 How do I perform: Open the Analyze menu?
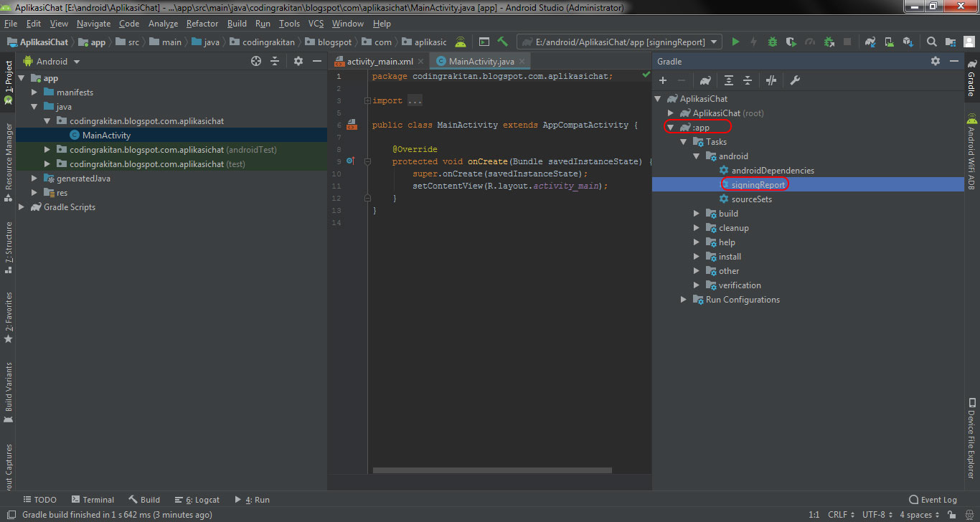(163, 24)
